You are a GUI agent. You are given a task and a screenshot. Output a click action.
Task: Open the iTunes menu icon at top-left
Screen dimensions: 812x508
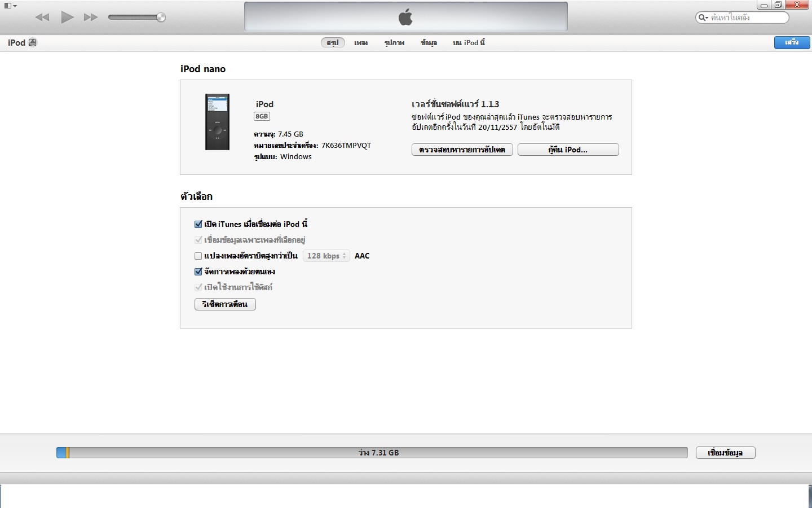(x=10, y=6)
